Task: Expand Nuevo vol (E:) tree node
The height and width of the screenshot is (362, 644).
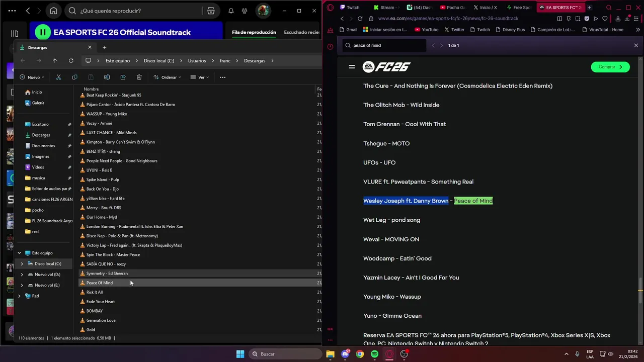Action: tap(22, 285)
